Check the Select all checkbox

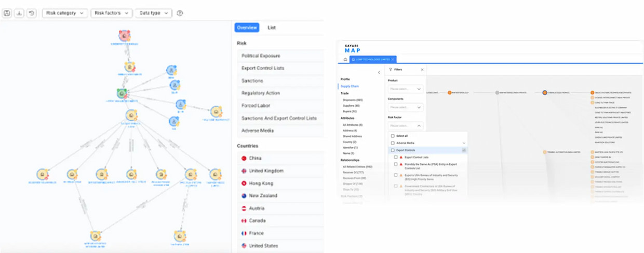pos(393,136)
